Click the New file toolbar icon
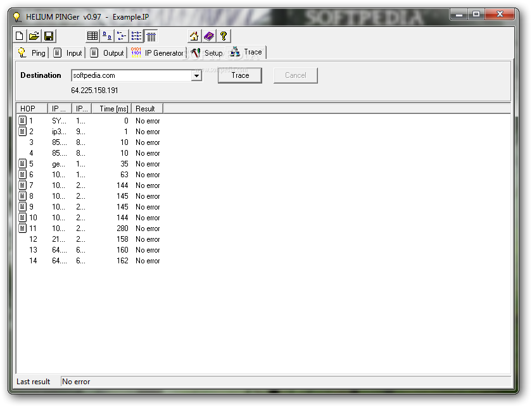Screen dimensions: 532x407 coord(20,36)
